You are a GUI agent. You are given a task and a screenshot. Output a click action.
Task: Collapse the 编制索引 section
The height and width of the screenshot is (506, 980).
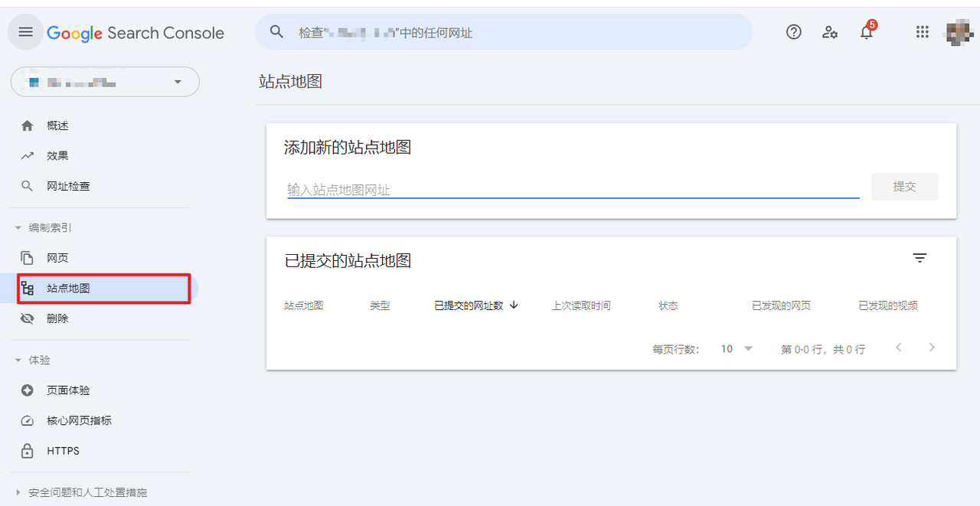(18, 228)
